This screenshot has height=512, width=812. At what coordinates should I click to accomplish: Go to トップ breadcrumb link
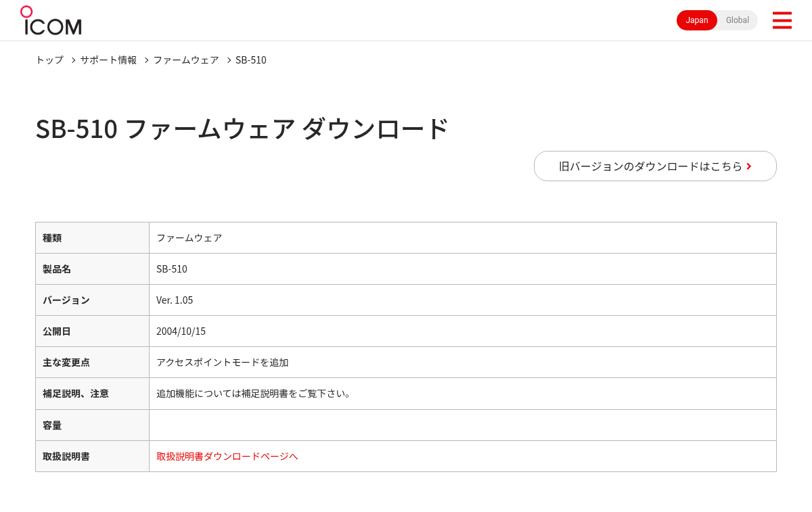point(49,60)
